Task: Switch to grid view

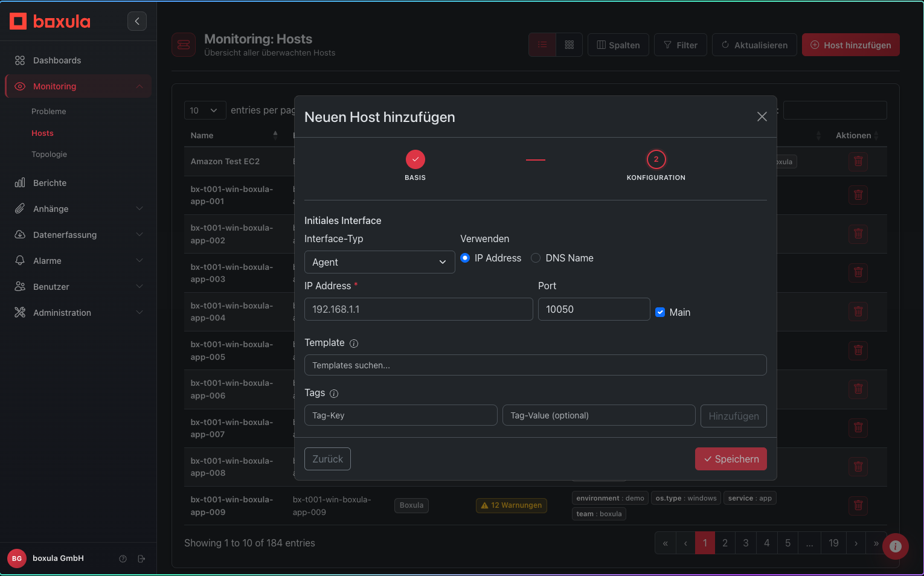Action: (x=569, y=45)
